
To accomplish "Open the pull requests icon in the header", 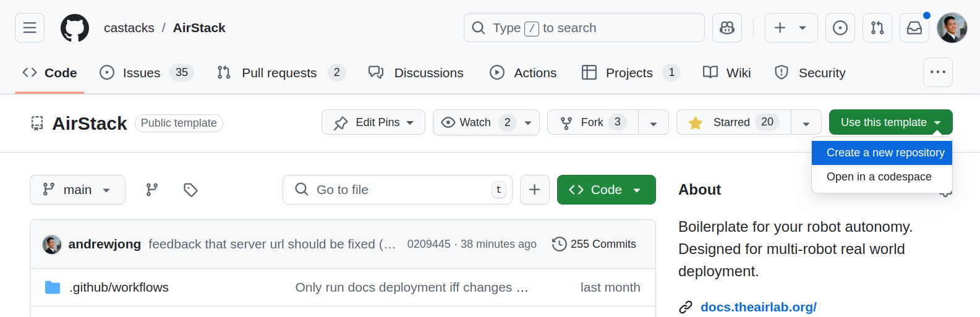I will coord(877,28).
